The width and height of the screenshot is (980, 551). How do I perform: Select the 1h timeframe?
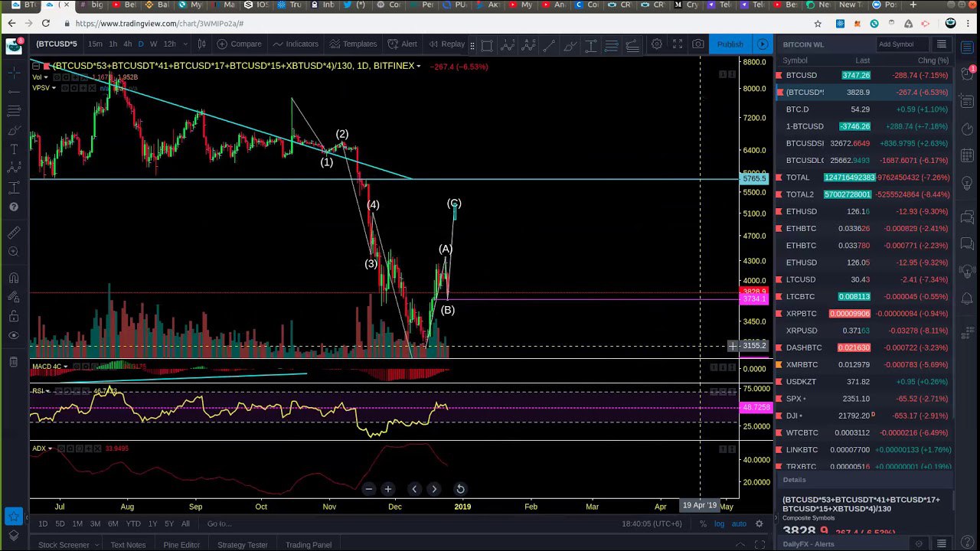(x=113, y=44)
